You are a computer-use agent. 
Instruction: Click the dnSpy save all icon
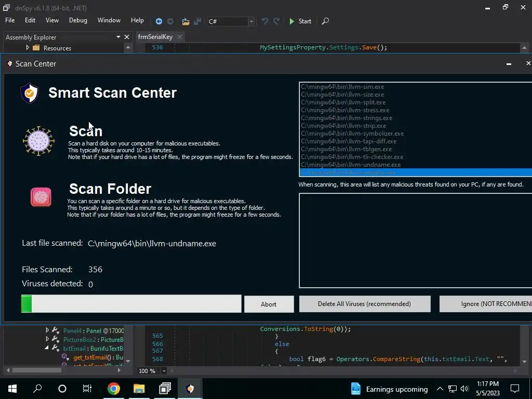coord(197,21)
